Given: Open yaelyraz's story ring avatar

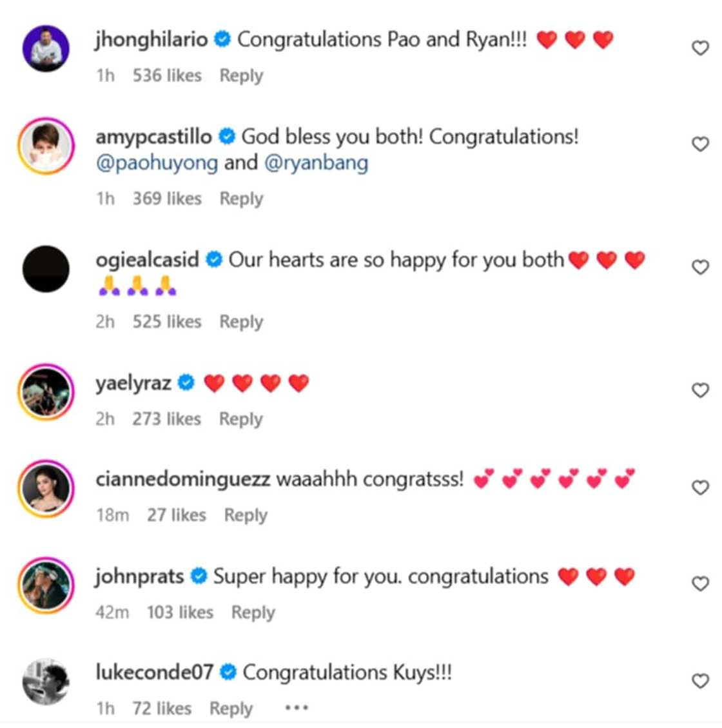Looking at the screenshot, I should click(46, 391).
